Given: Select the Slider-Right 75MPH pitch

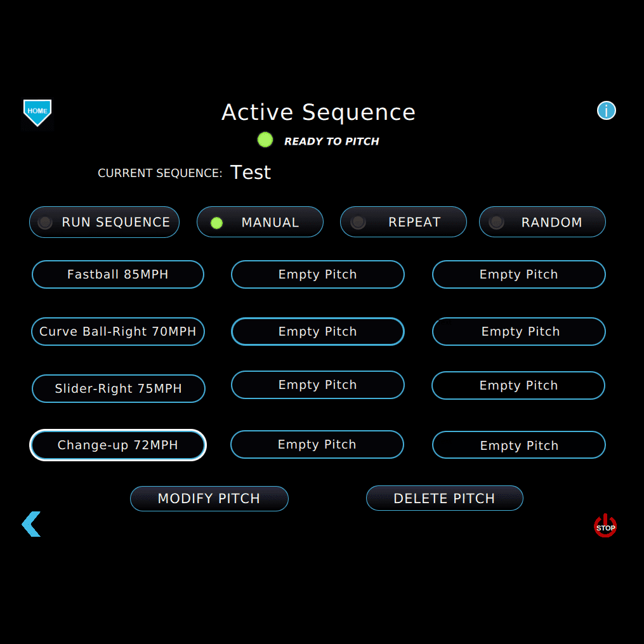Looking at the screenshot, I should (x=119, y=388).
